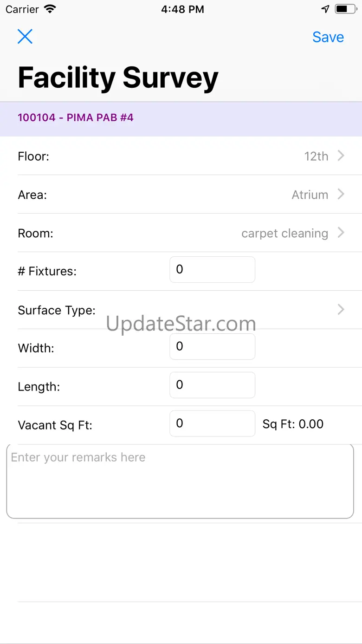Tap the battery status icon

345,9
